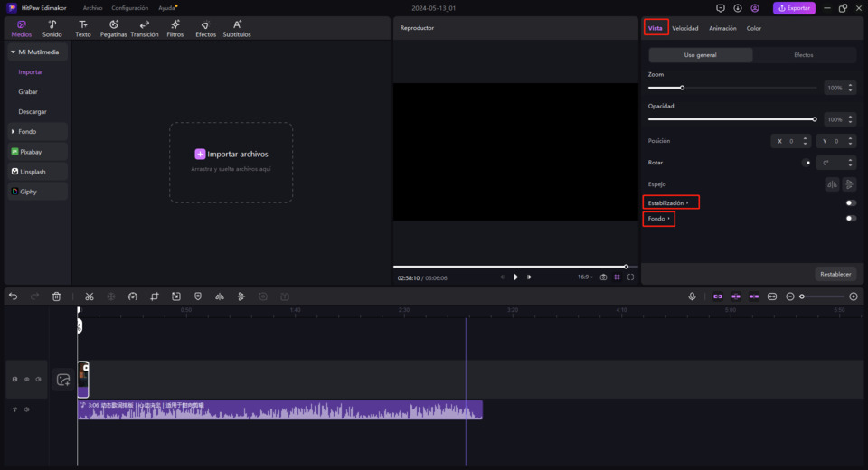
Task: Click the fit-timeline circle icon at far right
Action: point(854,296)
